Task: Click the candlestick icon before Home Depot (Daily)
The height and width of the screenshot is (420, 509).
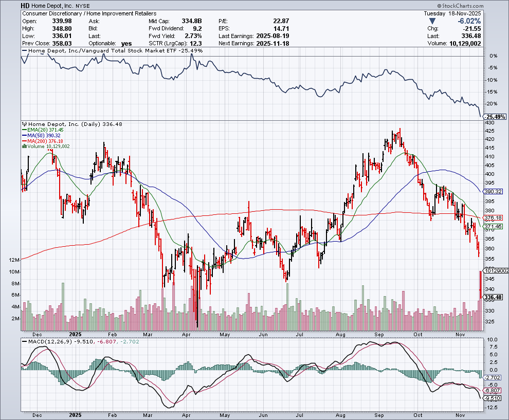Action: point(24,124)
